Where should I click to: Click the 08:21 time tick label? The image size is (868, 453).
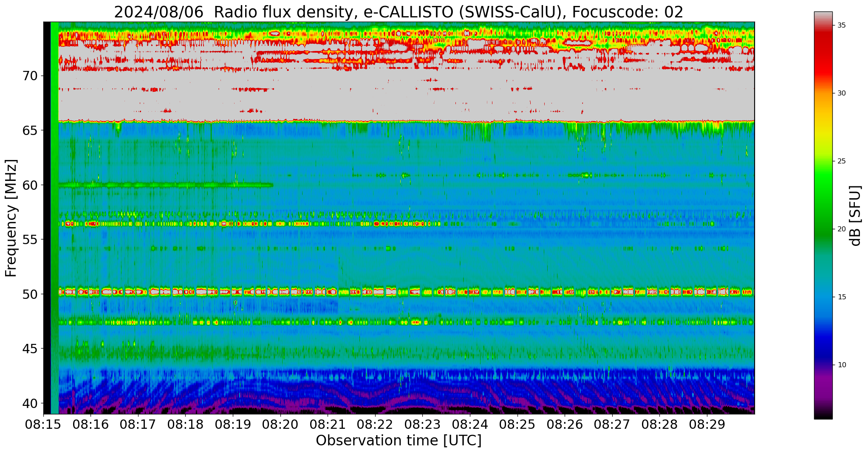tap(328, 425)
